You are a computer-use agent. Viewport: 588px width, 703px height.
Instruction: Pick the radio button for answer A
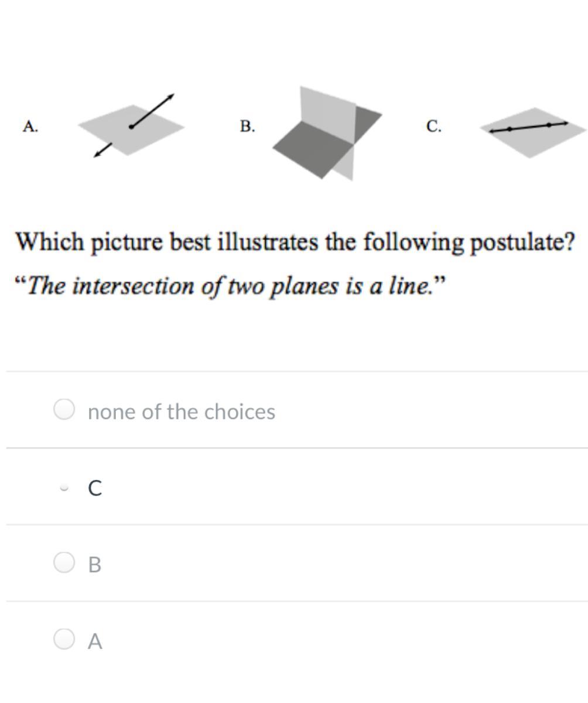[64, 639]
